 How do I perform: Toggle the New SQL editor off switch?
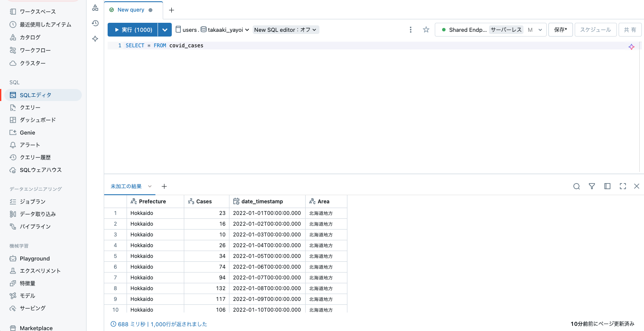[x=285, y=30]
